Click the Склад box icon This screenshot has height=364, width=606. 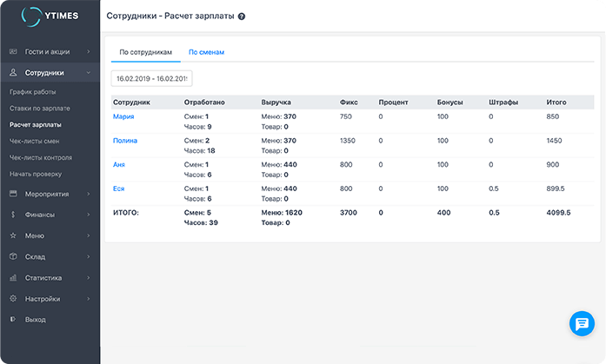pos(13,256)
